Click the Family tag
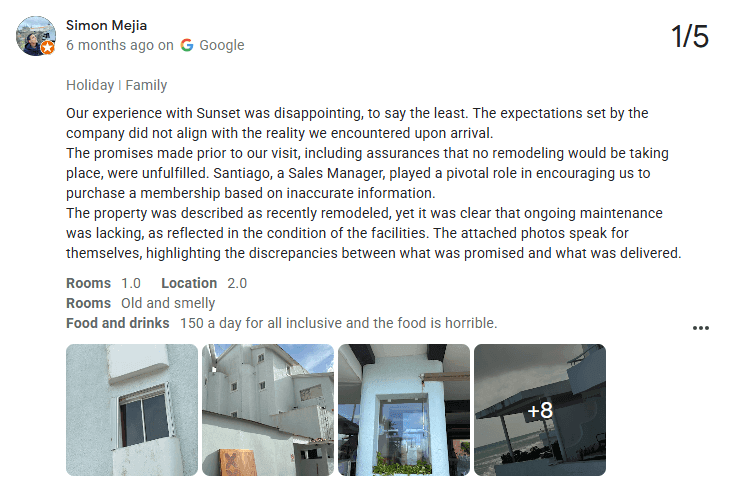The height and width of the screenshot is (485, 751). pos(146,85)
